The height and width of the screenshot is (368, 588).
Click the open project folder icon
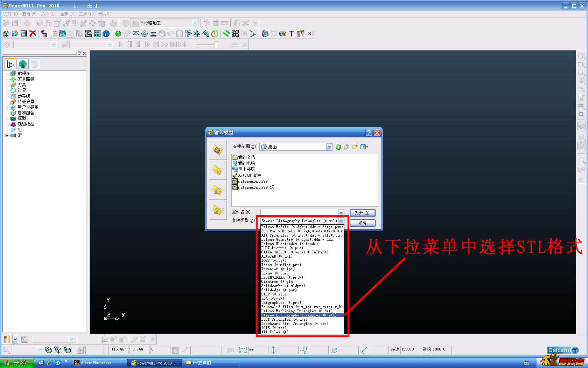tap(15, 34)
